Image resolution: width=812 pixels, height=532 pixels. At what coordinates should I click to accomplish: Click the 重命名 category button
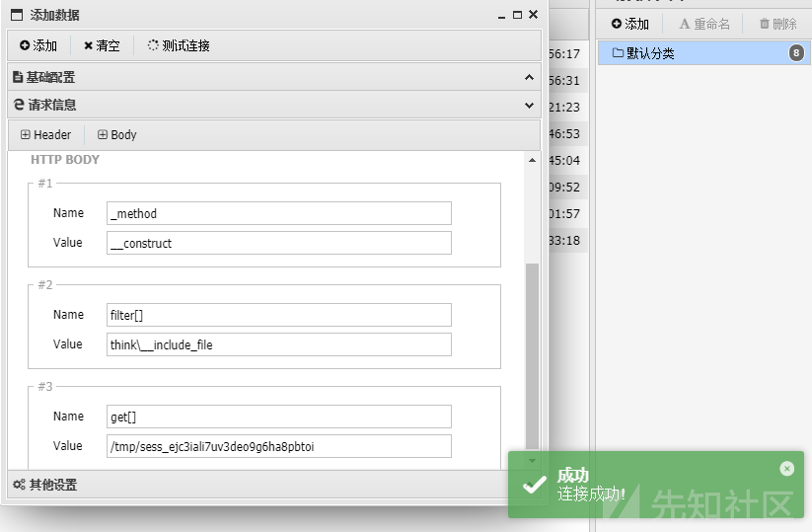(704, 24)
